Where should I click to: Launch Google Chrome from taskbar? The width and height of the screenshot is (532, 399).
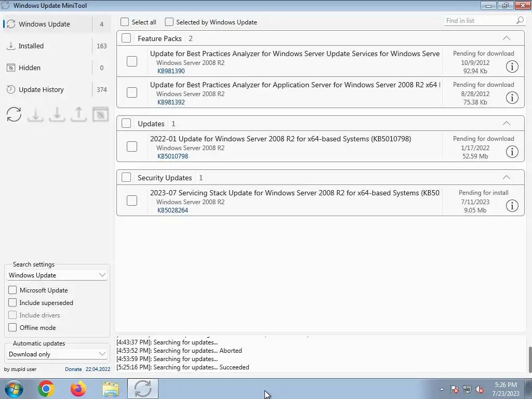point(46,389)
